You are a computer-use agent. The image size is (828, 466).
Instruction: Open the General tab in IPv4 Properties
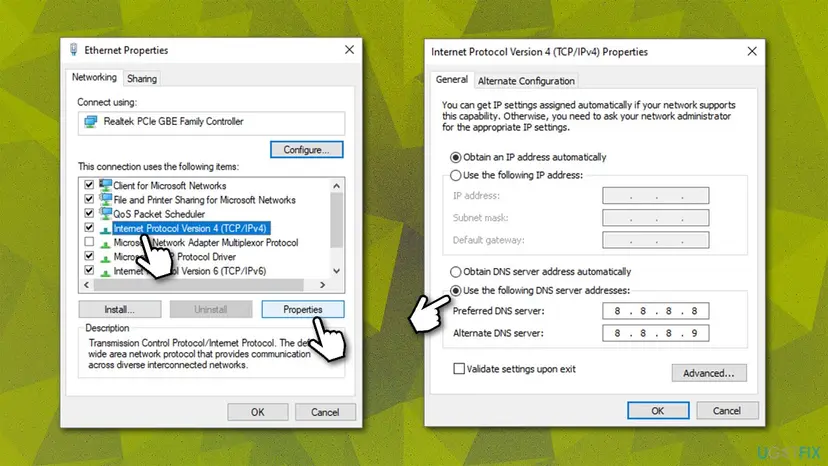451,79
